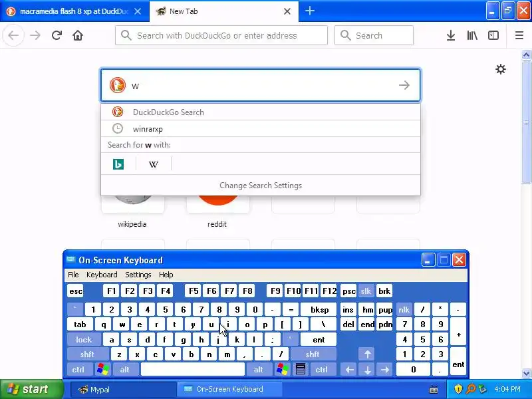Image resolution: width=532 pixels, height=399 pixels.
Task: Submit search with the arrow icon
Action: point(404,85)
